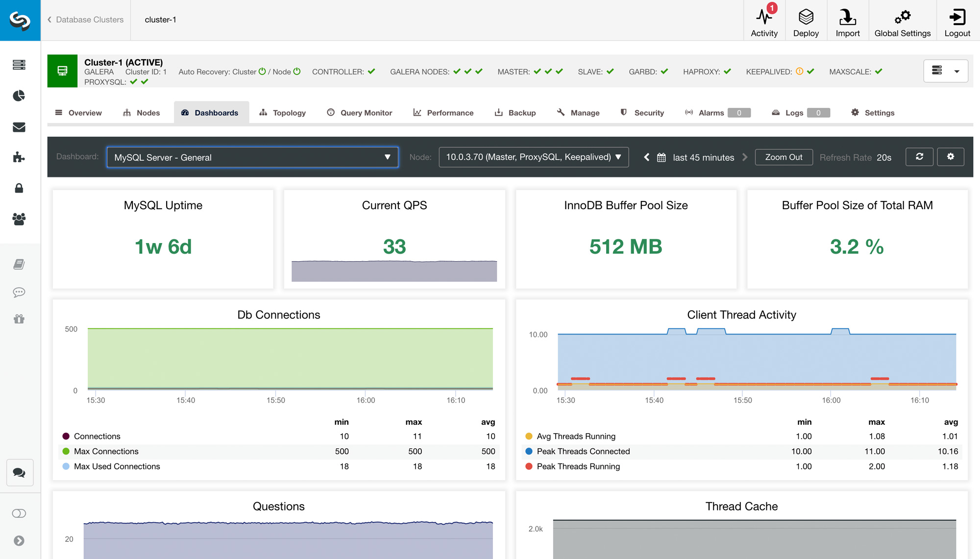Screen dimensions: 980x559
Task: Open the last 45 minutes range selector
Action: [x=703, y=158]
